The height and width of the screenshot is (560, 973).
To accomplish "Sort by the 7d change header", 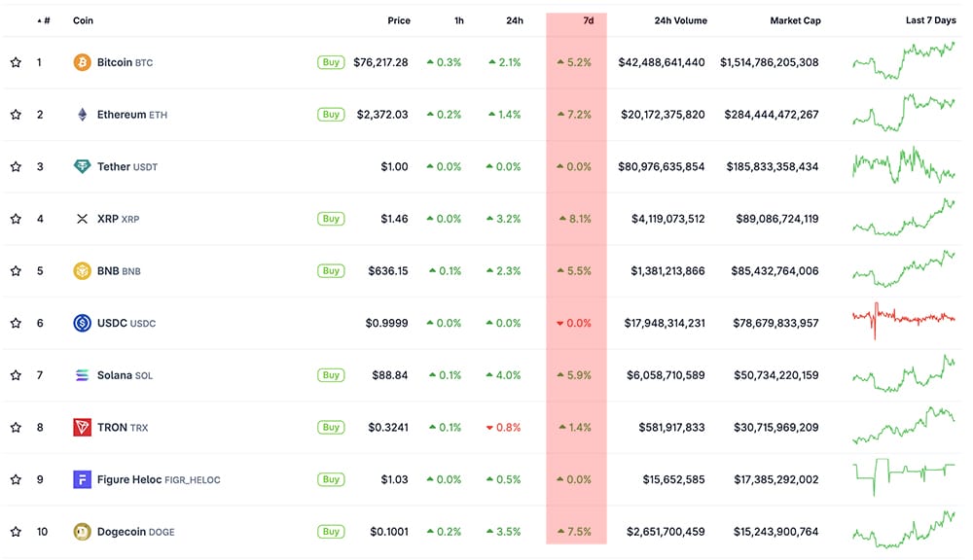I will pyautogui.click(x=589, y=20).
